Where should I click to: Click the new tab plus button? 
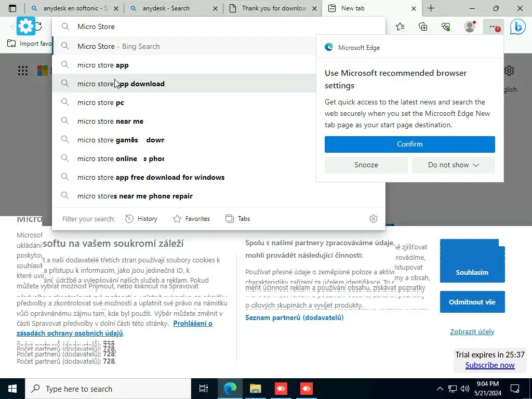[x=431, y=8]
